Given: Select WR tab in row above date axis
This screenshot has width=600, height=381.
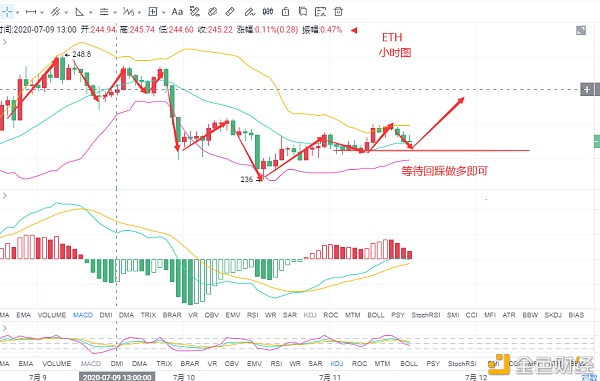Looking at the screenshot, I should click(295, 363).
